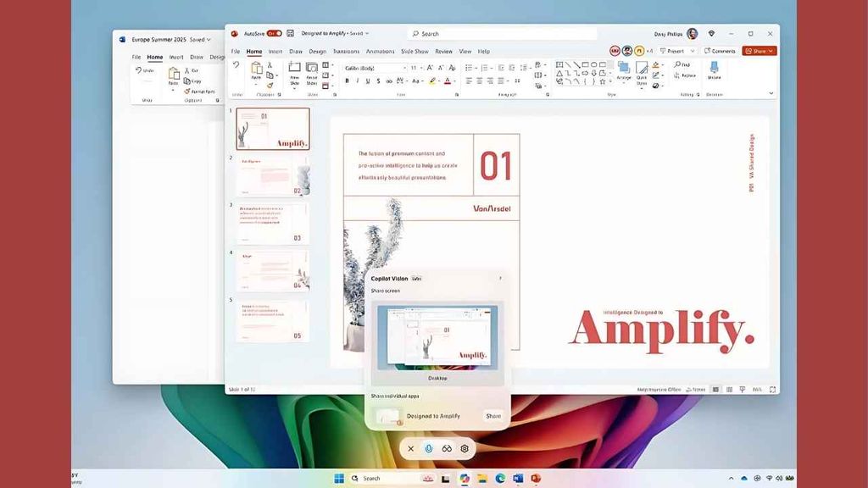Open the Slide Show ribbon tab
868x488 pixels.
(415, 52)
